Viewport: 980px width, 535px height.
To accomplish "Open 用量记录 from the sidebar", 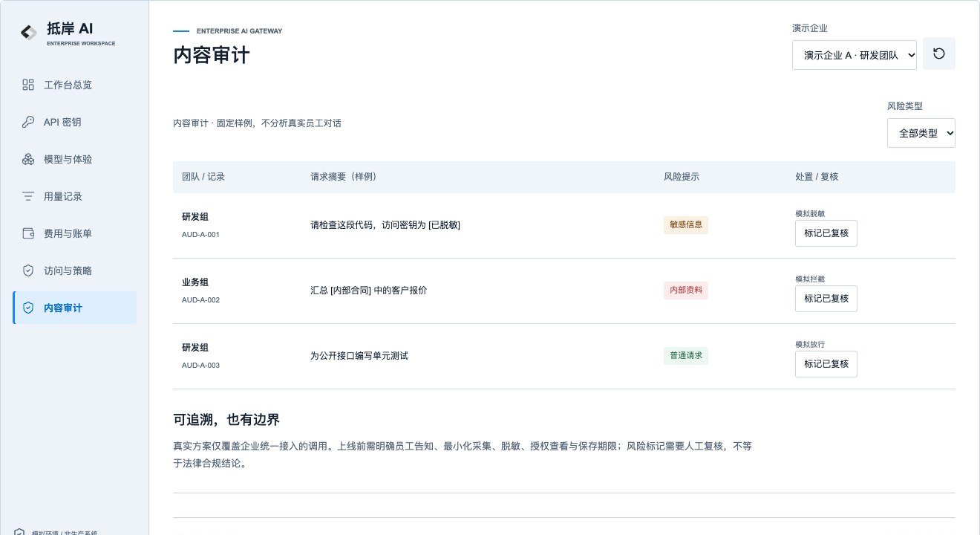I will coord(75,196).
